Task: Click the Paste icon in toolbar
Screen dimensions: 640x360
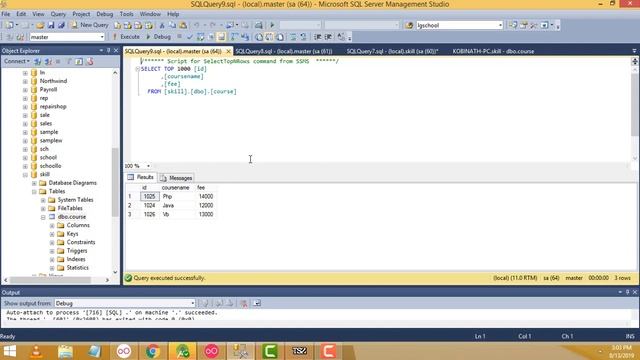Action: pos(183,25)
